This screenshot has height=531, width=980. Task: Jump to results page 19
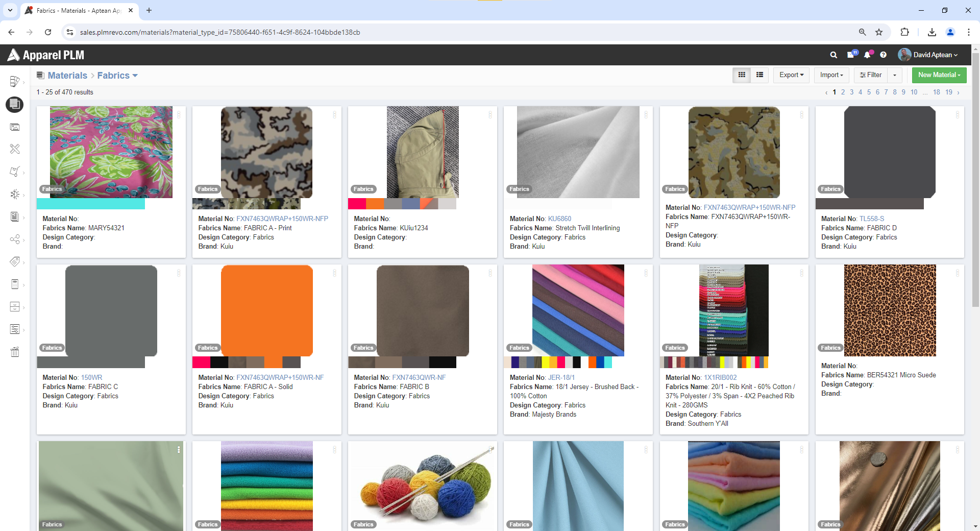pyautogui.click(x=948, y=92)
